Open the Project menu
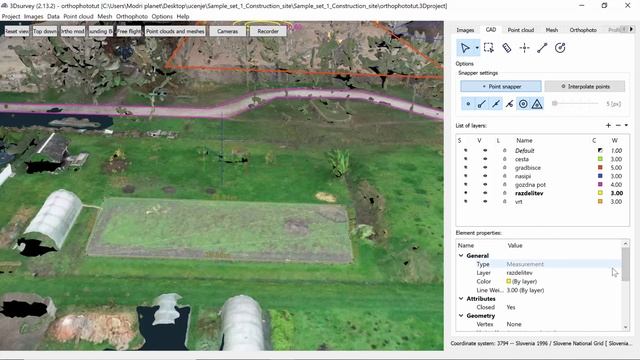 [11, 16]
